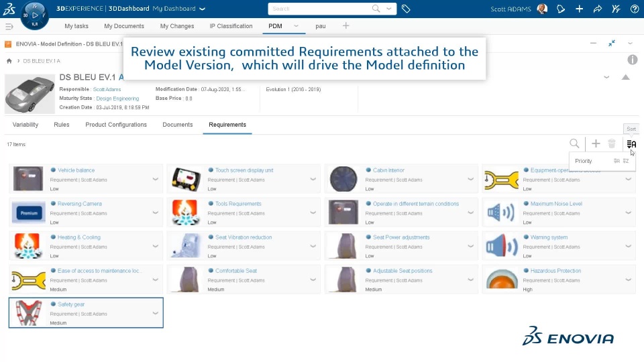The image size is (644, 362).
Task: Click the search magnifier in top bar
Action: pyautogui.click(x=376, y=9)
